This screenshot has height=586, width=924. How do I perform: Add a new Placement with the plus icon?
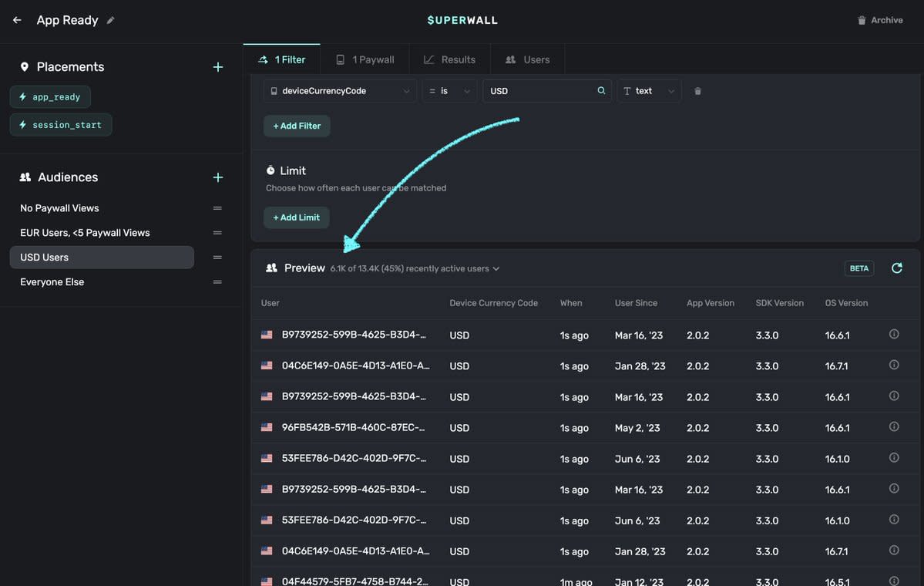pyautogui.click(x=218, y=66)
